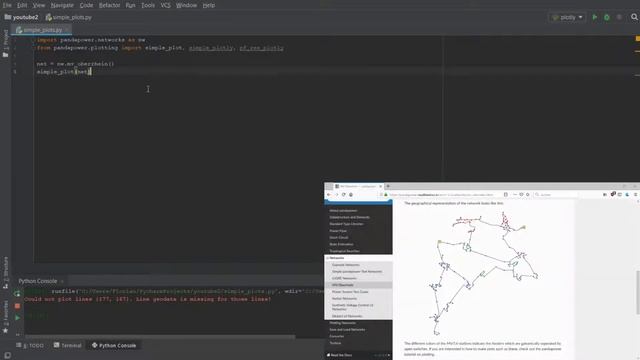Click the red geodata missing error message
The width and height of the screenshot is (640, 360).
click(147, 299)
